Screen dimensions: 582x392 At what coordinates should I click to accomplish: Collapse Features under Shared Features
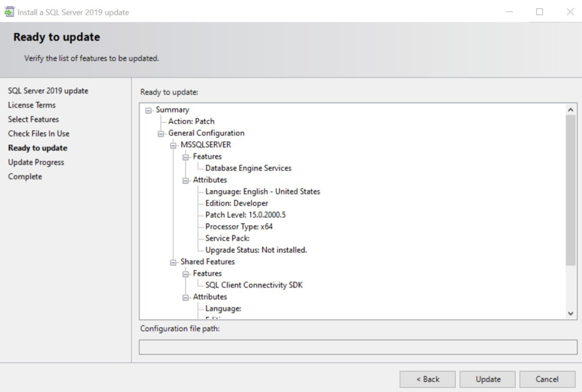click(x=186, y=274)
